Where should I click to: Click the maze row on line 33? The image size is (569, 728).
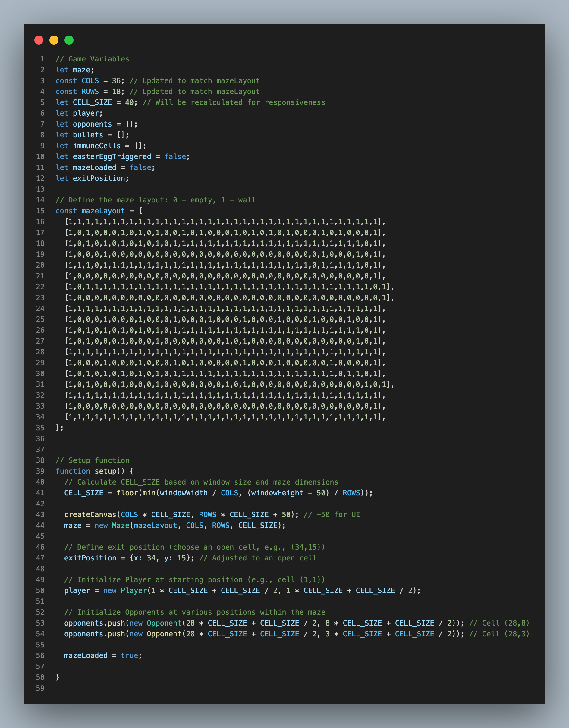tap(225, 406)
